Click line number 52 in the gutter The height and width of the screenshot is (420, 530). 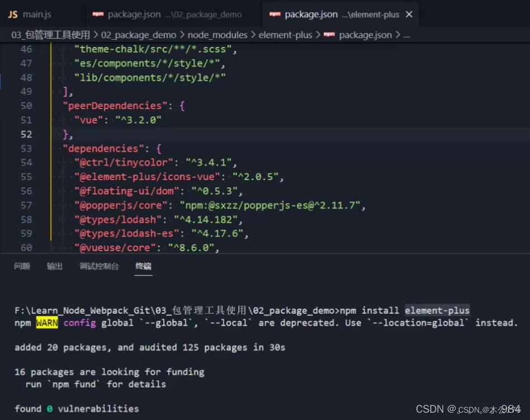(x=26, y=135)
